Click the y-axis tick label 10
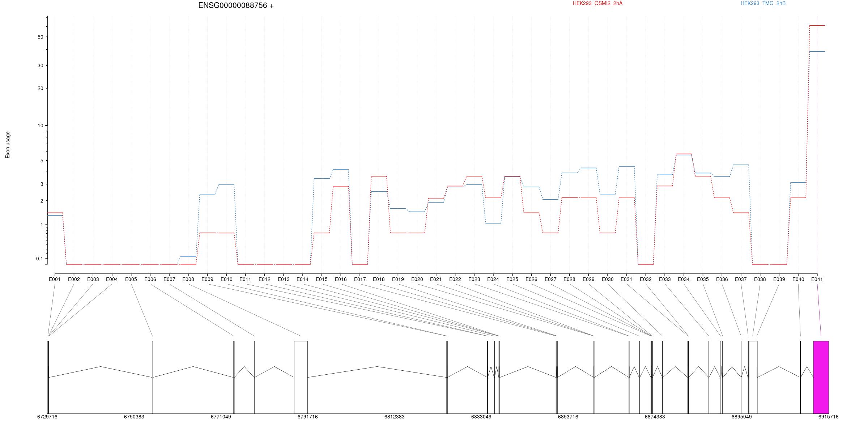This screenshot has height=434, width=868. click(40, 125)
